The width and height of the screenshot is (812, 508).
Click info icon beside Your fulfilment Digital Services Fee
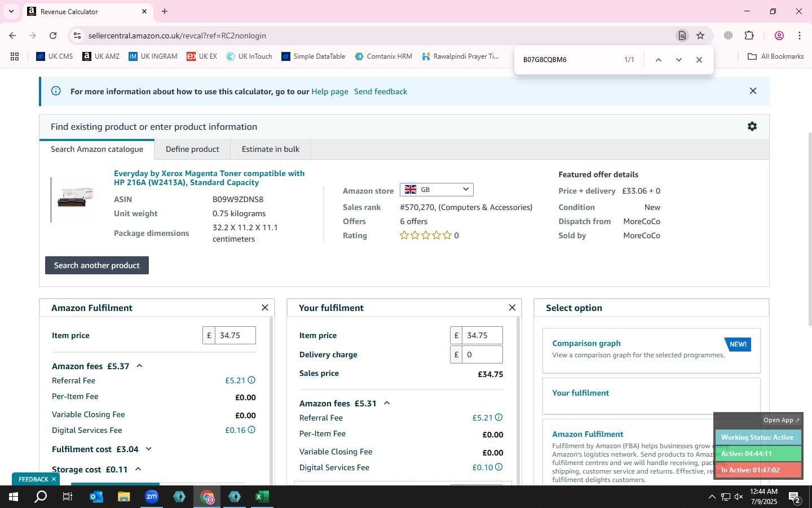(x=498, y=467)
